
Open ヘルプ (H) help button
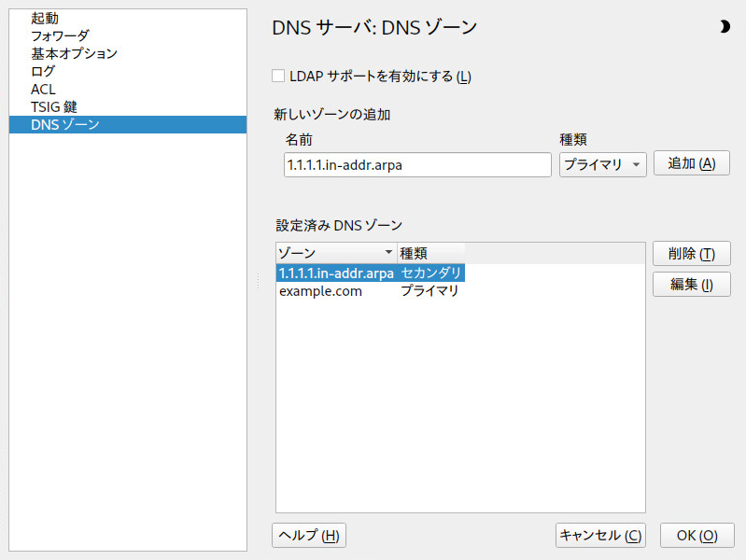click(309, 535)
